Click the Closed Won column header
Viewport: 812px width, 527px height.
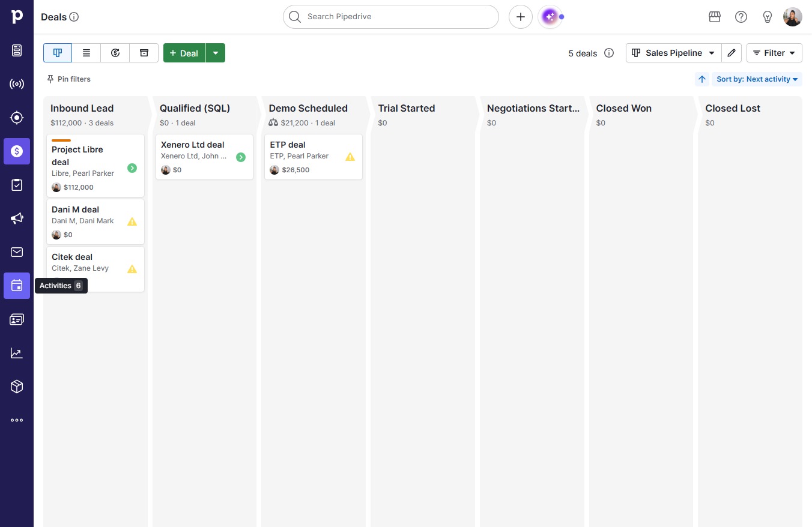(624, 109)
